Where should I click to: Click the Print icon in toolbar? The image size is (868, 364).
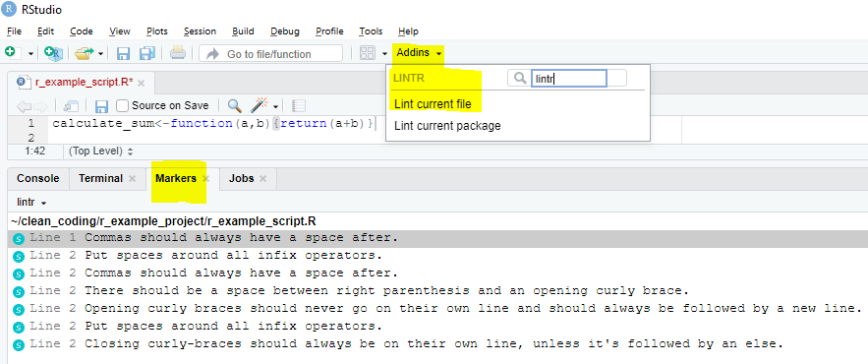click(x=178, y=53)
